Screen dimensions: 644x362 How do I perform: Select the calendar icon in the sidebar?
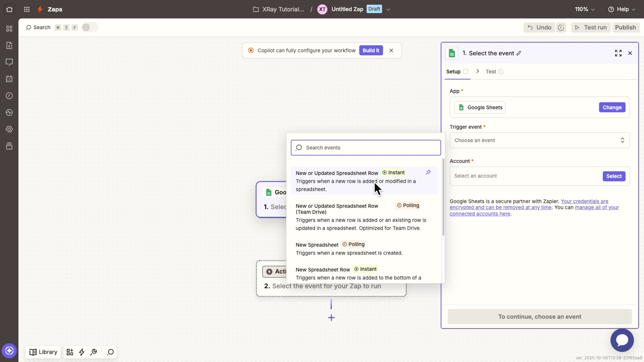tap(9, 79)
